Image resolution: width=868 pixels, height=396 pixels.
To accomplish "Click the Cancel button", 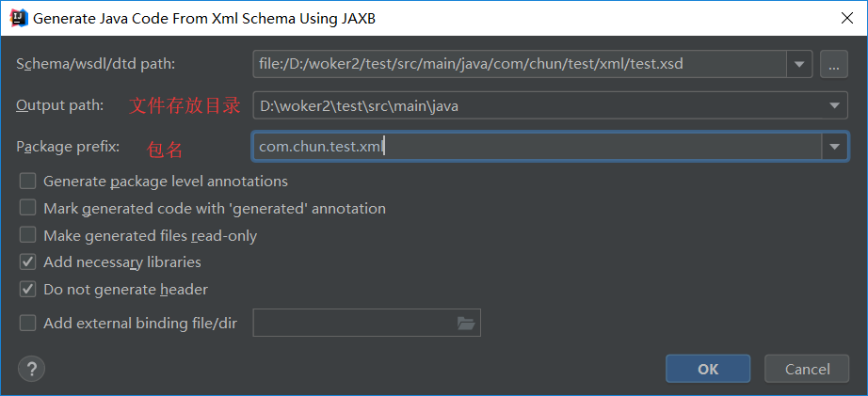I will 807,369.
